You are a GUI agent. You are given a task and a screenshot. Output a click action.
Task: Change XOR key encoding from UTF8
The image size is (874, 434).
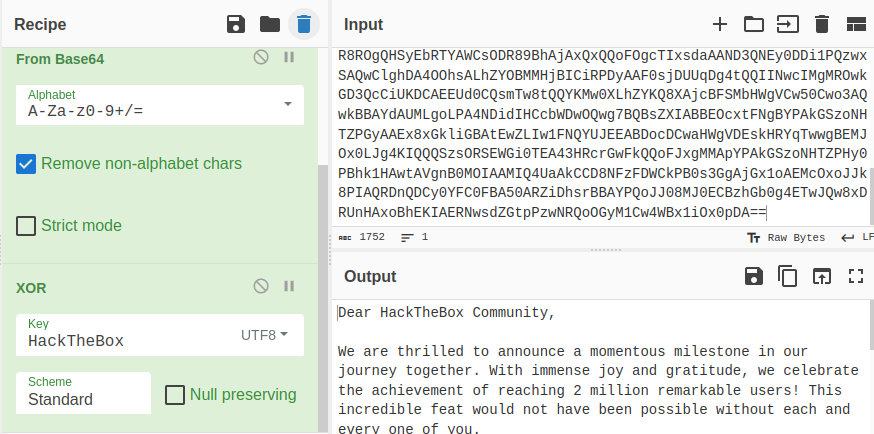pyautogui.click(x=265, y=335)
